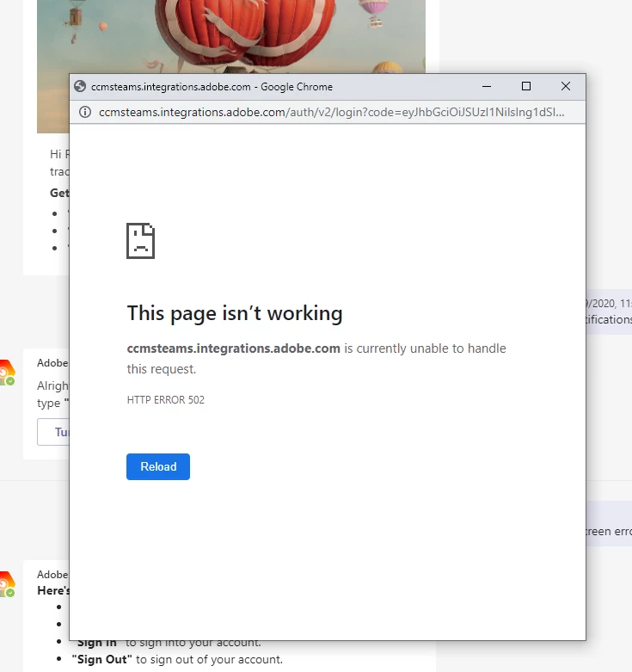The image size is (632, 672).
Task: Click the lower Adobe bot avatar in Teams
Action: tap(7, 584)
